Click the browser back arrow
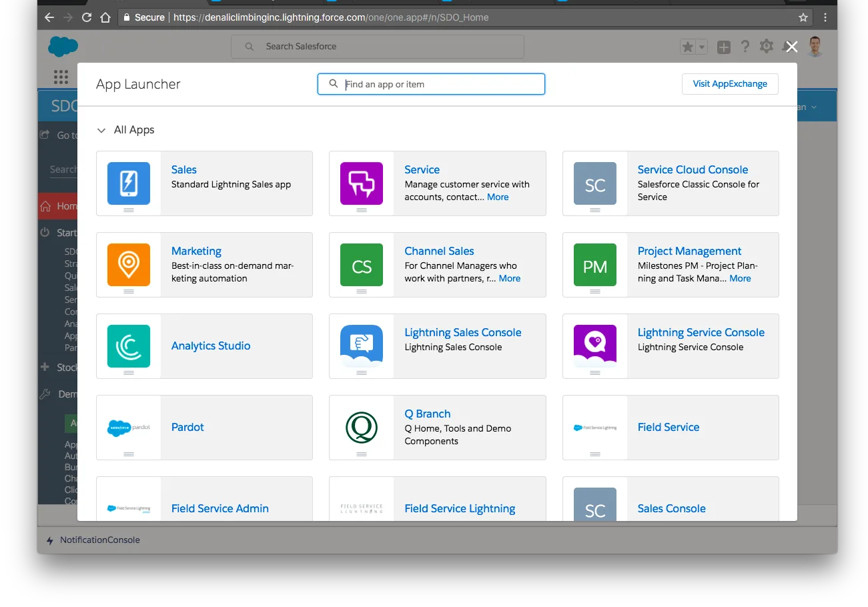 [x=49, y=17]
